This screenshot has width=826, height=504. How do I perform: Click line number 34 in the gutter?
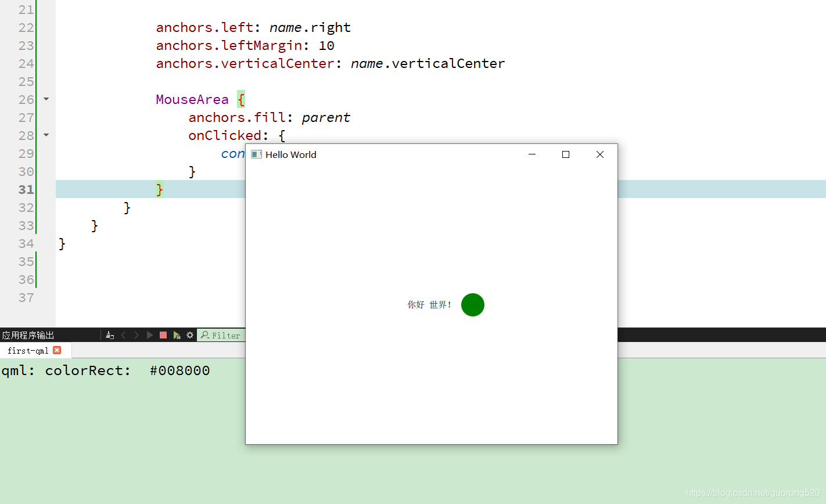(26, 244)
